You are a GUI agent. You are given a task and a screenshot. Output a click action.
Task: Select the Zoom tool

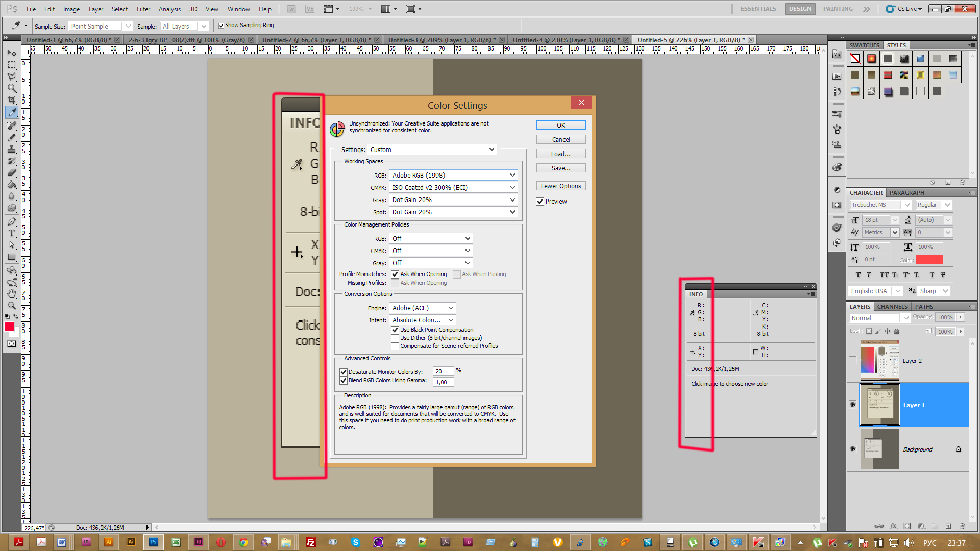(12, 306)
